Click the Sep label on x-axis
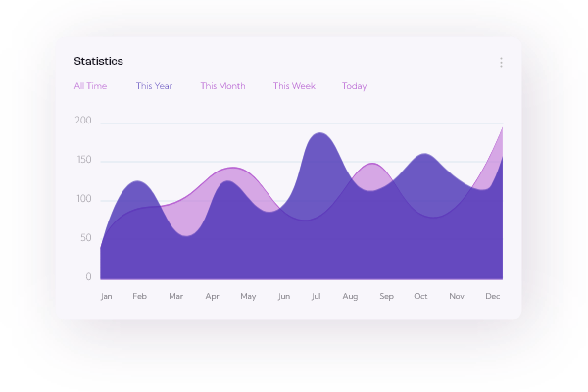This screenshot has width=588, height=392. point(386,296)
